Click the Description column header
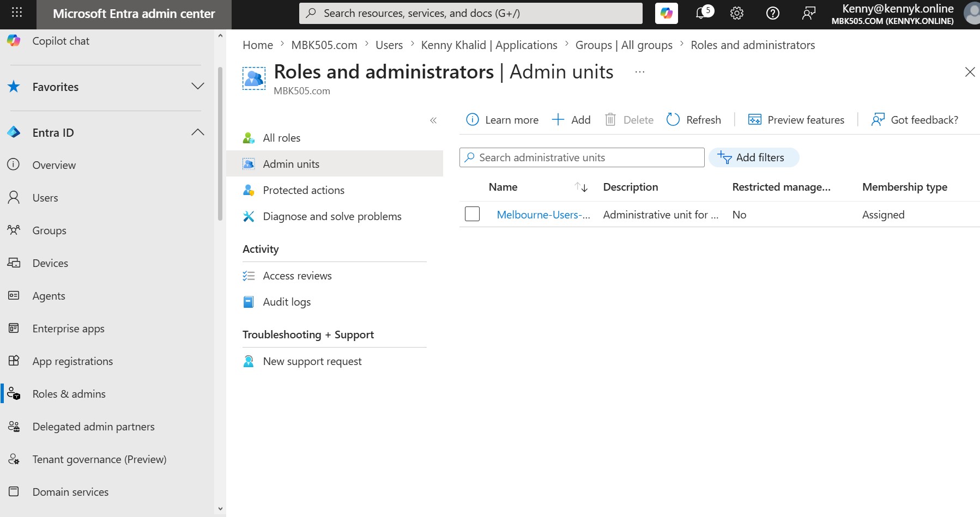Screen dimensions: 980x517 (x=631, y=187)
